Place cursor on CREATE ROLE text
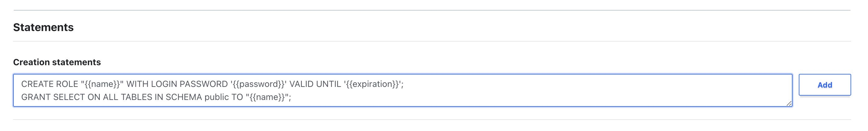 pyautogui.click(x=49, y=84)
